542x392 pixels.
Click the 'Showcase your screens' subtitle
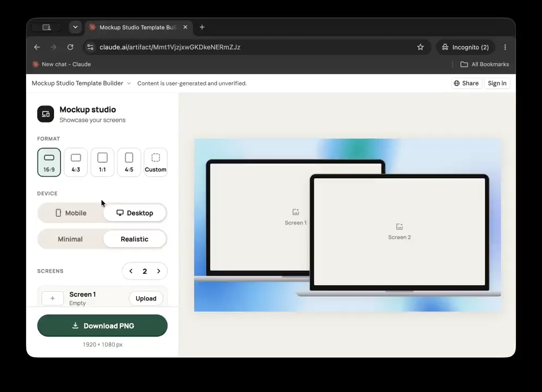point(93,120)
